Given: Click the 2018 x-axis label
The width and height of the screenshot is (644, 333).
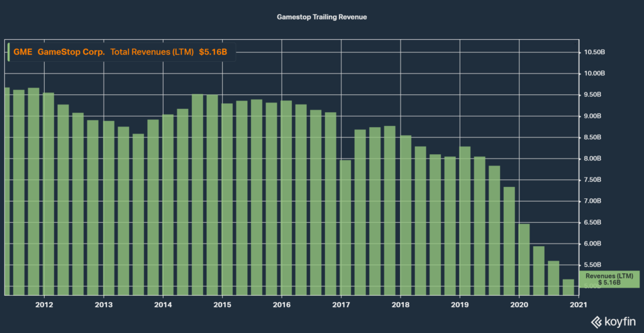Looking at the screenshot, I should coord(401,305).
